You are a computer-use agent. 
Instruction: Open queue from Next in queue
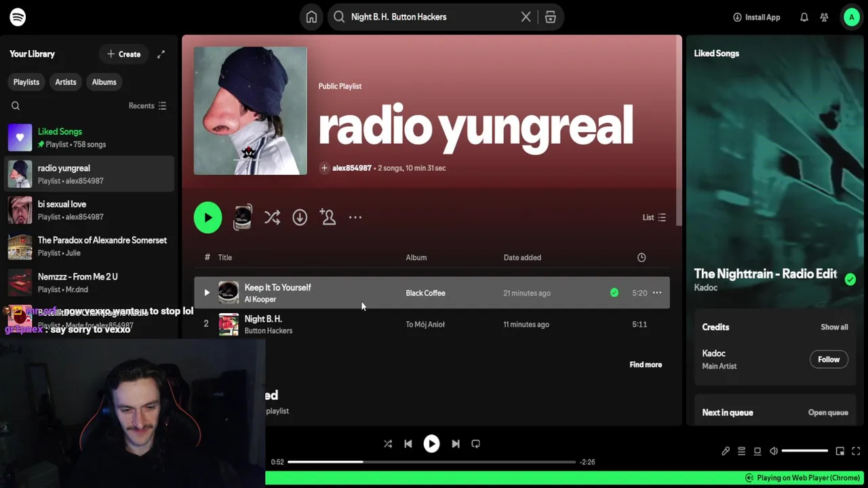828,413
